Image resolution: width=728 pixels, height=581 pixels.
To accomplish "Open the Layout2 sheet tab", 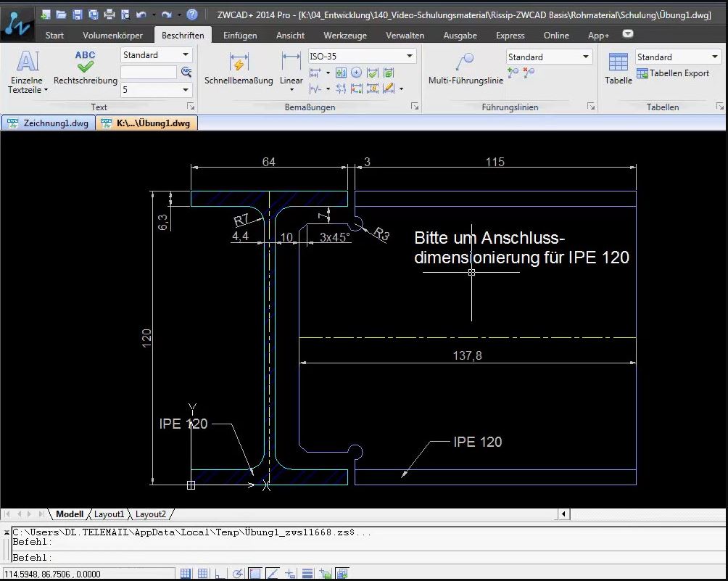I will [x=150, y=514].
